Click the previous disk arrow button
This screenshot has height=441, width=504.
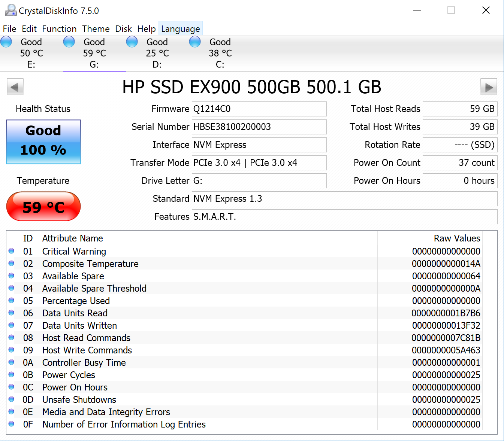(x=15, y=87)
